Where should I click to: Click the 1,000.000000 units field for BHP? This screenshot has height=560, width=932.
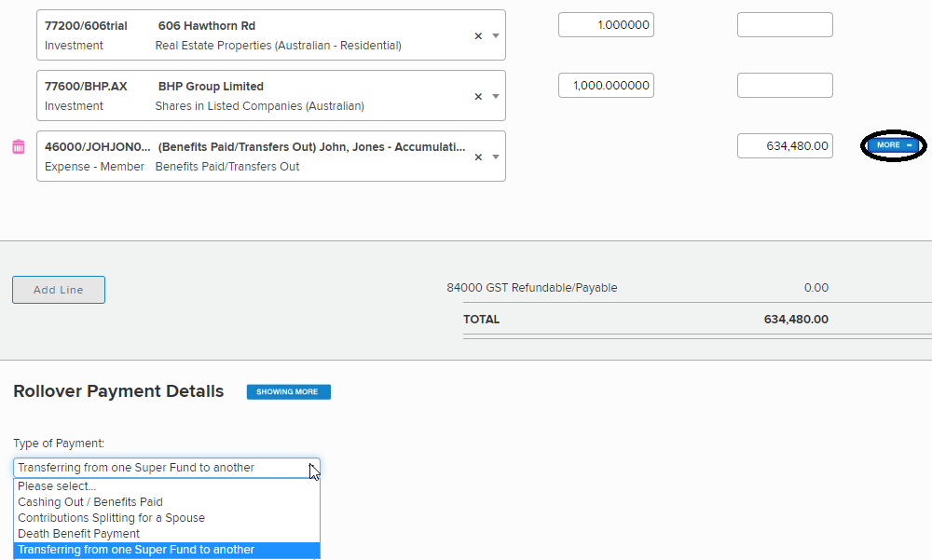tap(606, 86)
